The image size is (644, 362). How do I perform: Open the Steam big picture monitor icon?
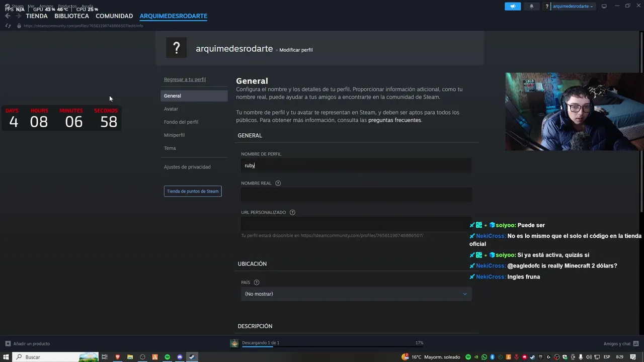[604, 6]
